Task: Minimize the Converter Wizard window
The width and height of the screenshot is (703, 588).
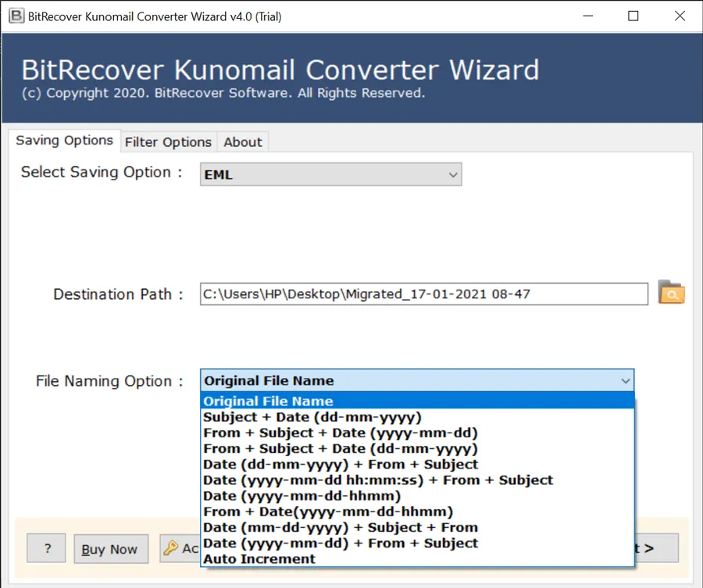Action: [x=587, y=16]
